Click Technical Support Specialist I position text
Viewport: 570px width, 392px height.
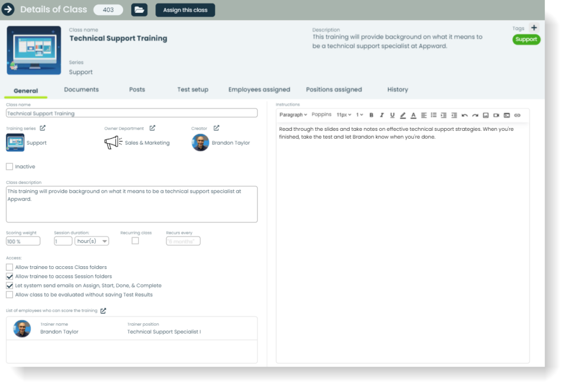(x=164, y=332)
